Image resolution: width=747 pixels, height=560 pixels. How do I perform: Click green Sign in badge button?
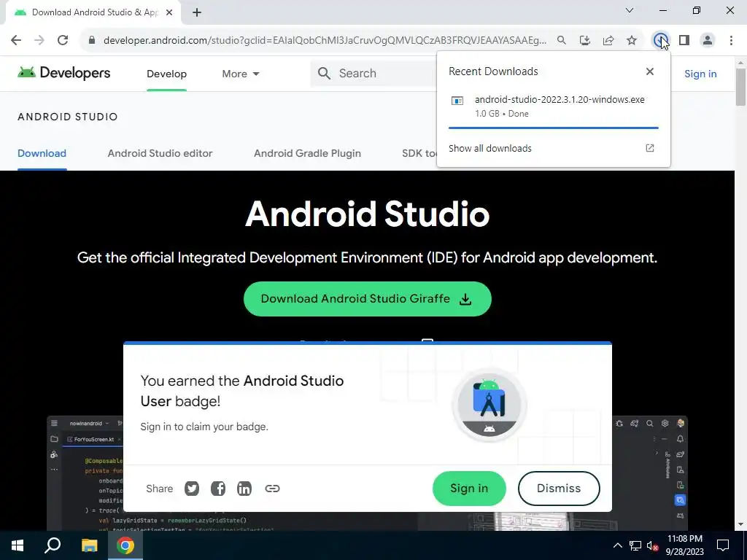coord(469,489)
